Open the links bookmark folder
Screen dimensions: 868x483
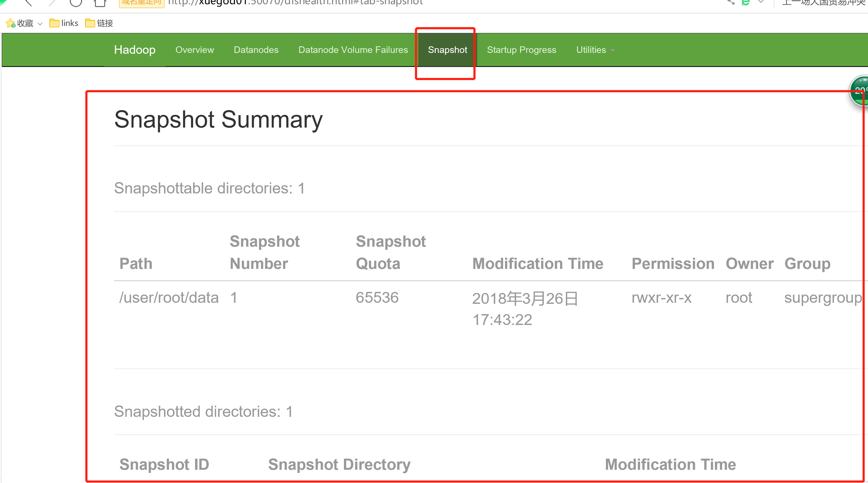(64, 23)
